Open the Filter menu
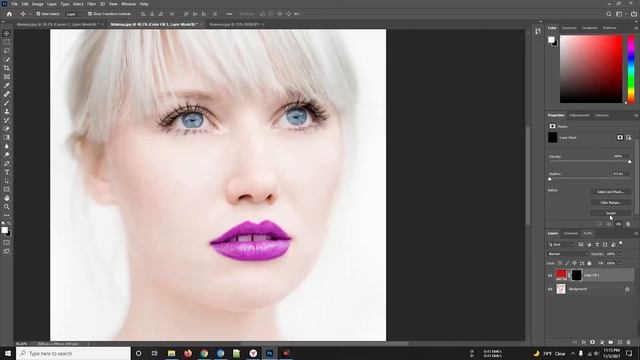 (91, 4)
